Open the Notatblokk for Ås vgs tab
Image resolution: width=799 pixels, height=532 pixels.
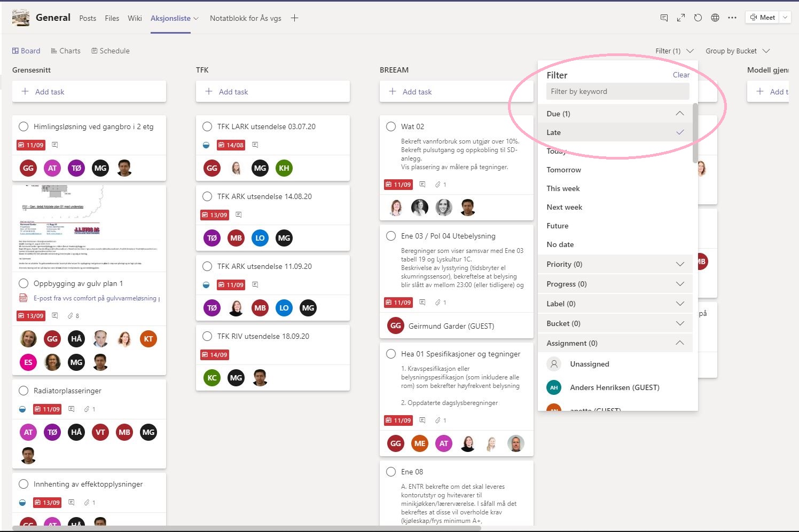(x=246, y=18)
